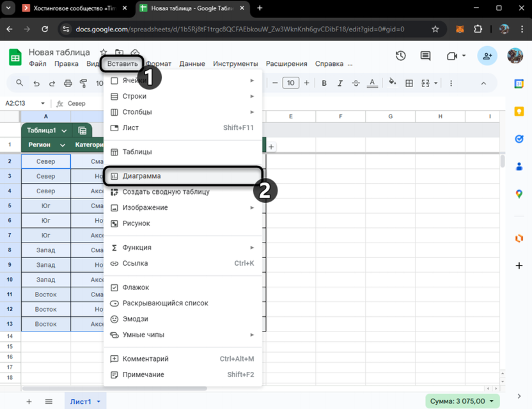Increase font size with plus button
The width and height of the screenshot is (532, 409).
coord(307,83)
